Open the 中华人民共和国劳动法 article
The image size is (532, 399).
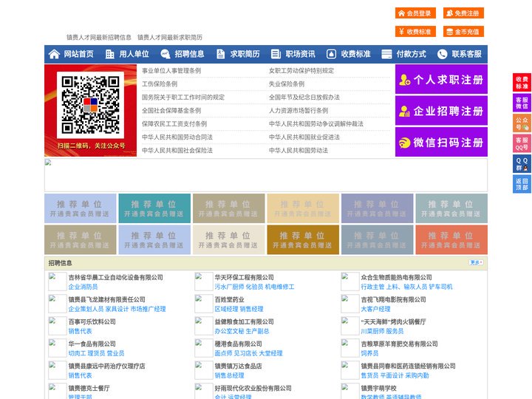299,150
